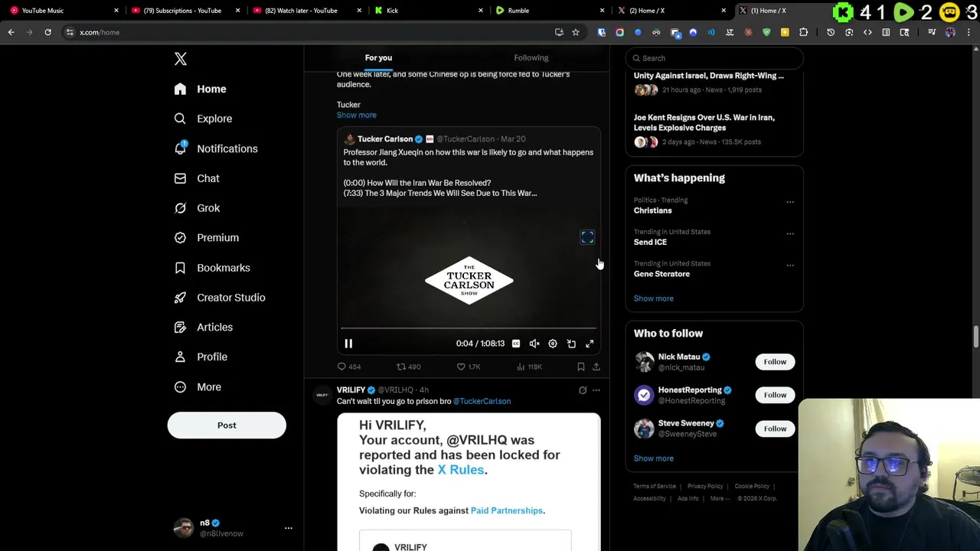Go to Home in sidebar
The image size is (980, 551).
200,89
